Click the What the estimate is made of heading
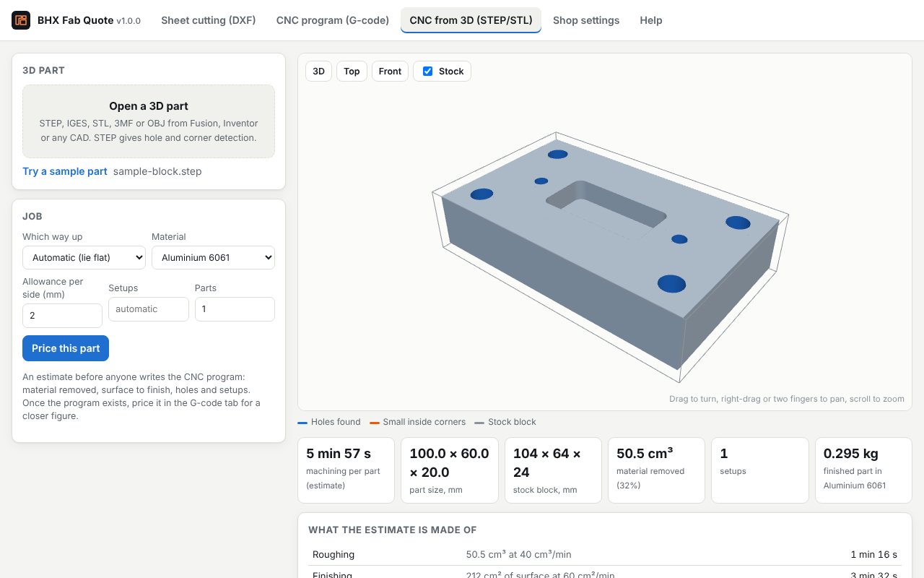 click(x=393, y=530)
